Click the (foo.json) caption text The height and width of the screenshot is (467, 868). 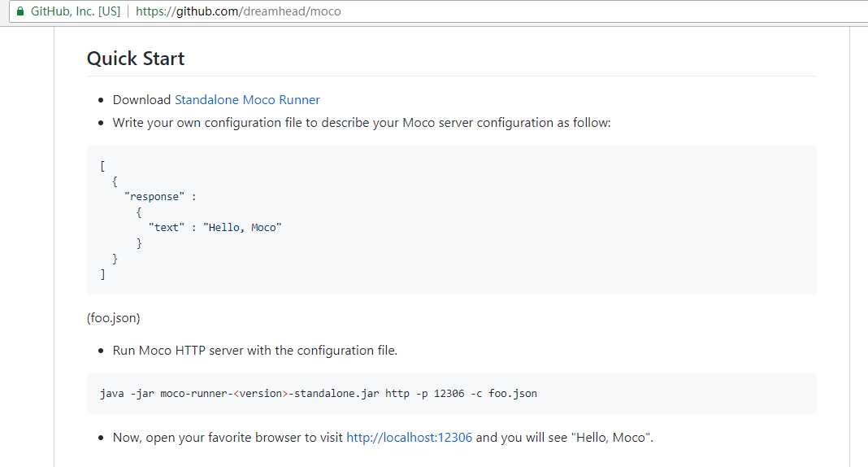point(114,318)
